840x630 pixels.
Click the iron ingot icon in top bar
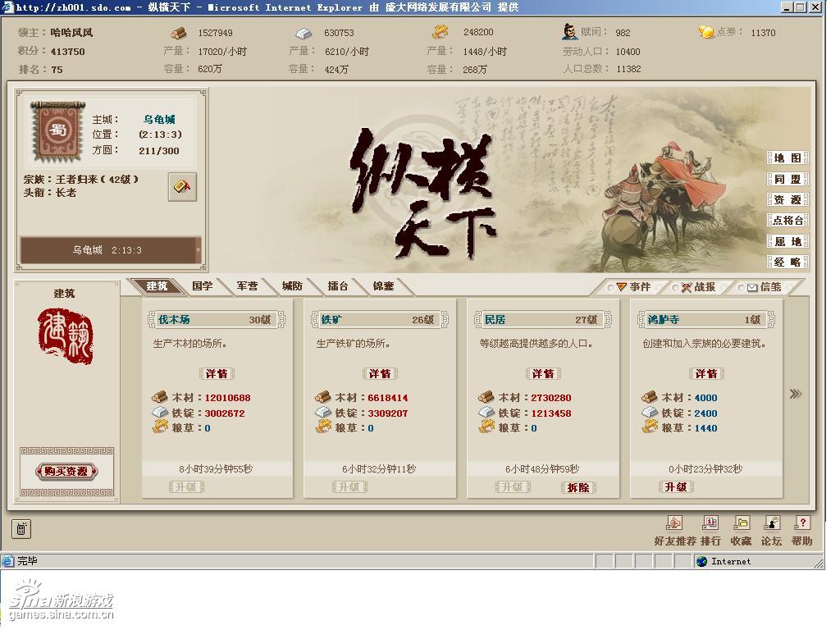304,33
